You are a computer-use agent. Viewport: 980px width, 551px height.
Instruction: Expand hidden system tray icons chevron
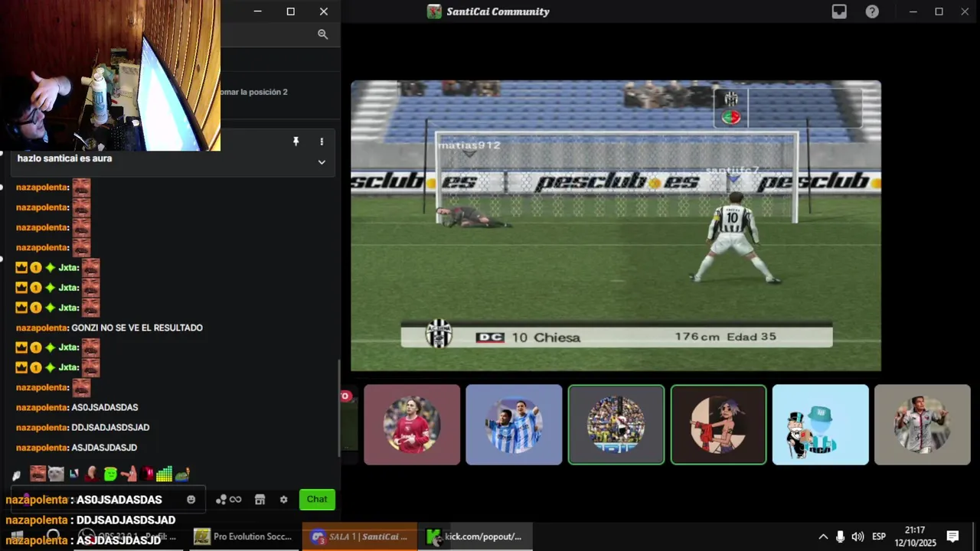(x=823, y=537)
